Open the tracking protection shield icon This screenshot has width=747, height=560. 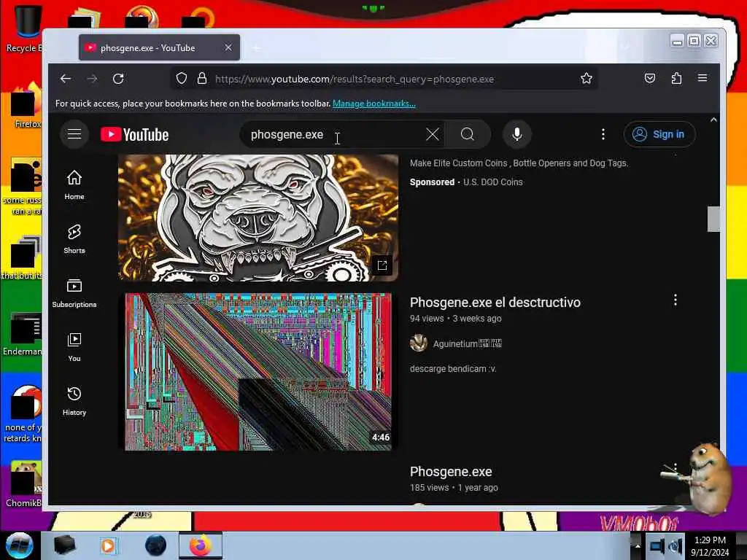[x=182, y=78]
